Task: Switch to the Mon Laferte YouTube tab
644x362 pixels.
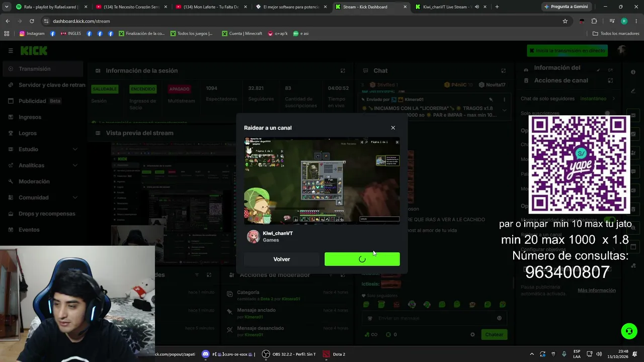Action: [211, 7]
